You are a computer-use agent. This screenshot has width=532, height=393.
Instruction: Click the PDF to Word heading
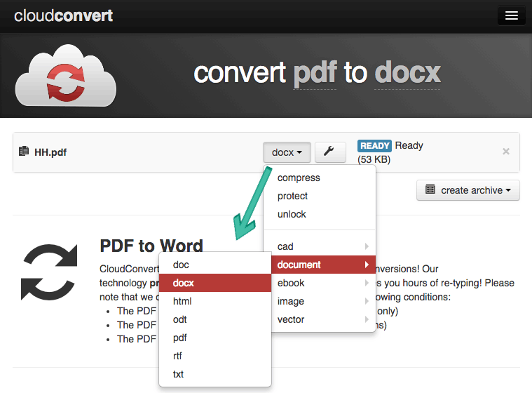151,246
